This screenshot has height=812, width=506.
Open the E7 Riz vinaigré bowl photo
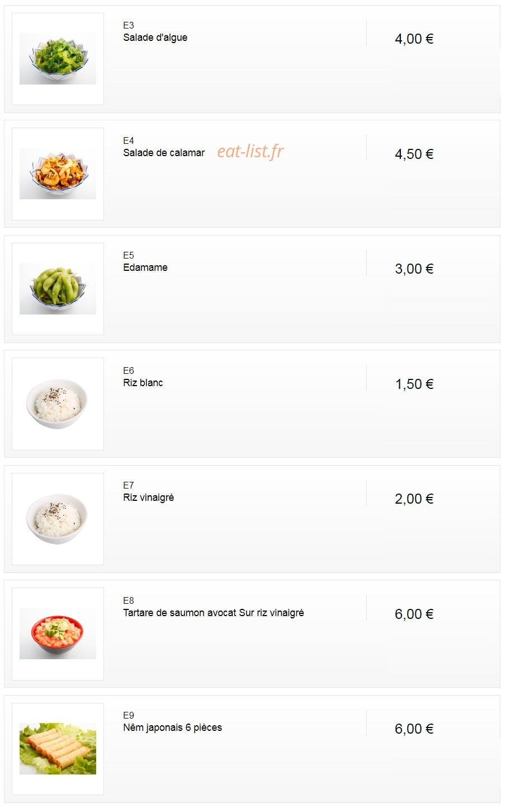[x=58, y=519]
